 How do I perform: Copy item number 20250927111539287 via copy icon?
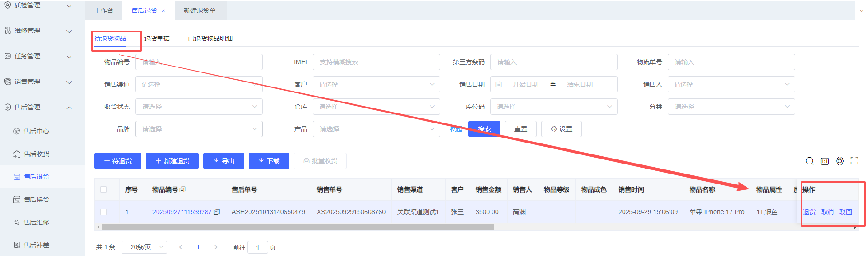[217, 212]
